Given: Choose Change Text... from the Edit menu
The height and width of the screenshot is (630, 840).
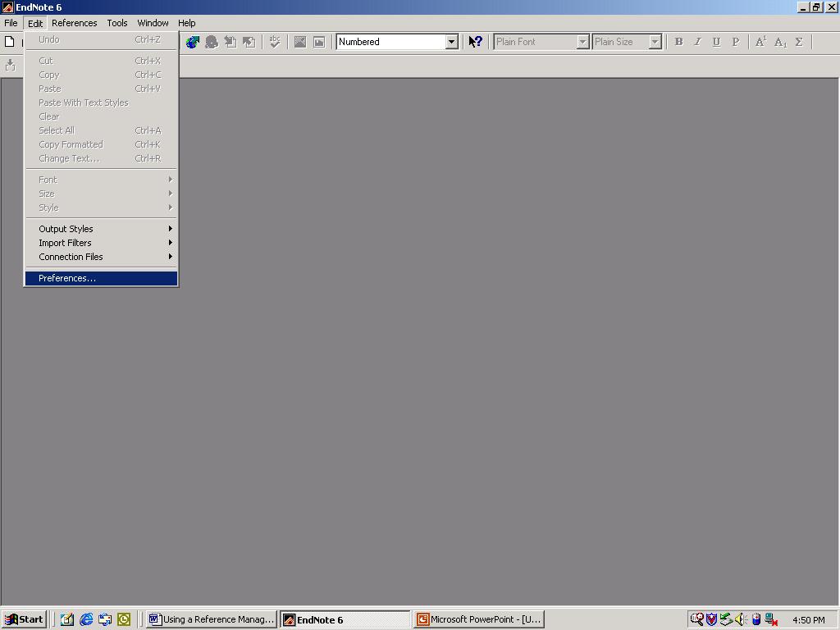Looking at the screenshot, I should click(x=101, y=158).
